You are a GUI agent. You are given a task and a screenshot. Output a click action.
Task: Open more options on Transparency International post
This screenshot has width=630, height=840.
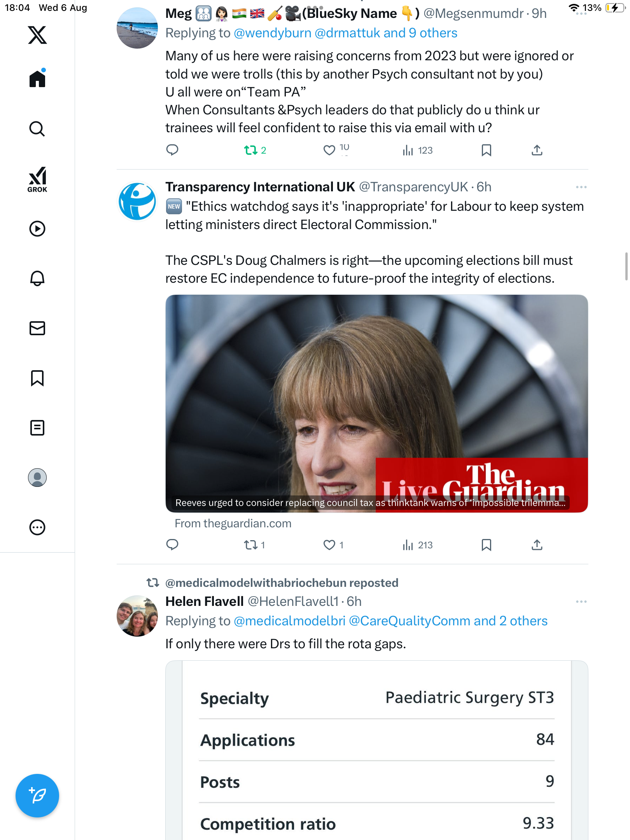click(x=581, y=187)
